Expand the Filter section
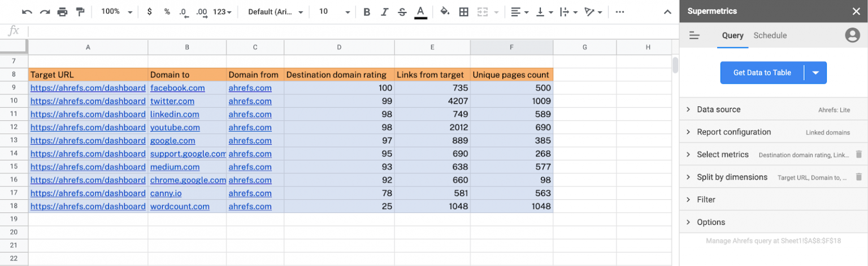 pos(706,199)
